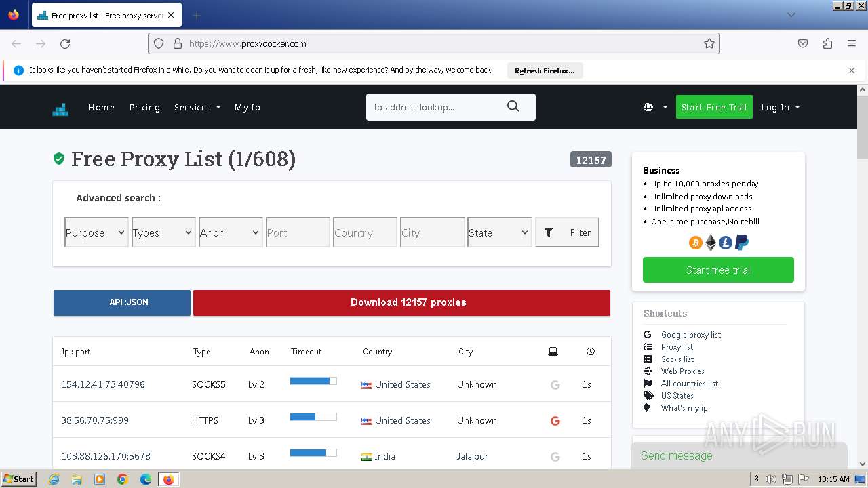Viewport: 868px width, 488px height.
Task: Click the Google icon in 154.12.41.73 row
Action: pos(555,384)
